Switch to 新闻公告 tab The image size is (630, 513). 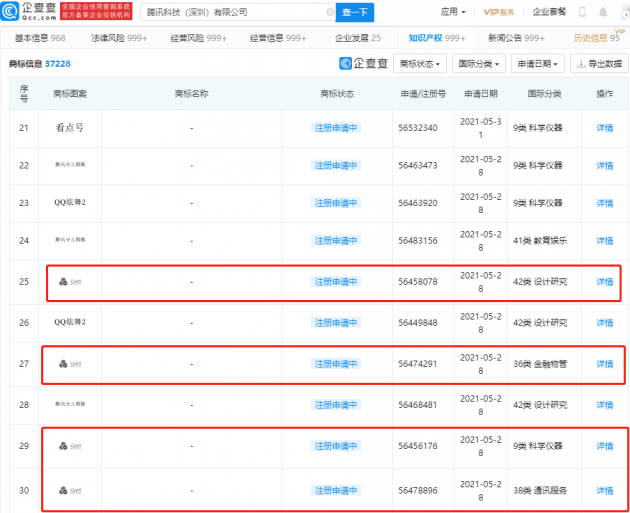pyautogui.click(x=516, y=38)
